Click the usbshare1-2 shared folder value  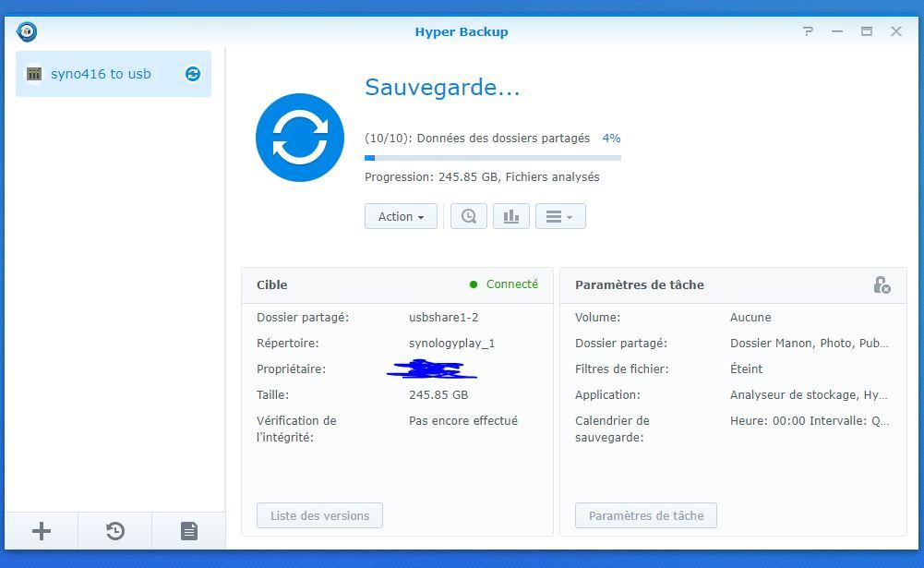click(444, 318)
